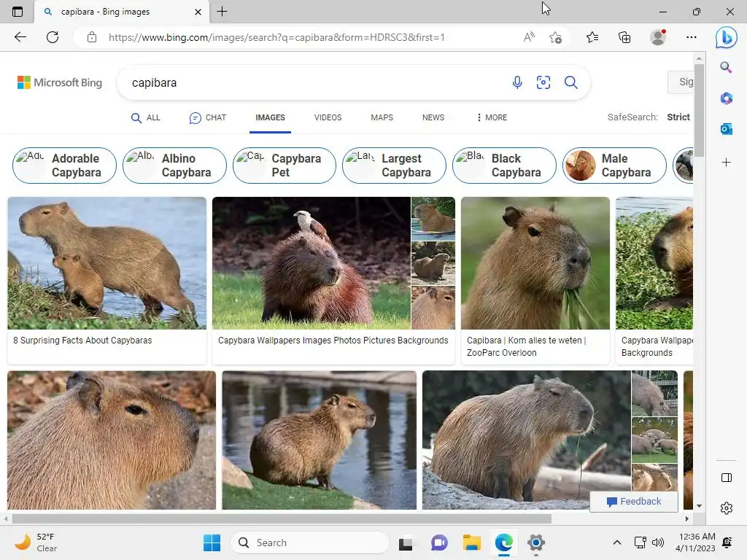Select Albino Capybara suggestion chip
The height and width of the screenshot is (560, 747).
pos(174,166)
